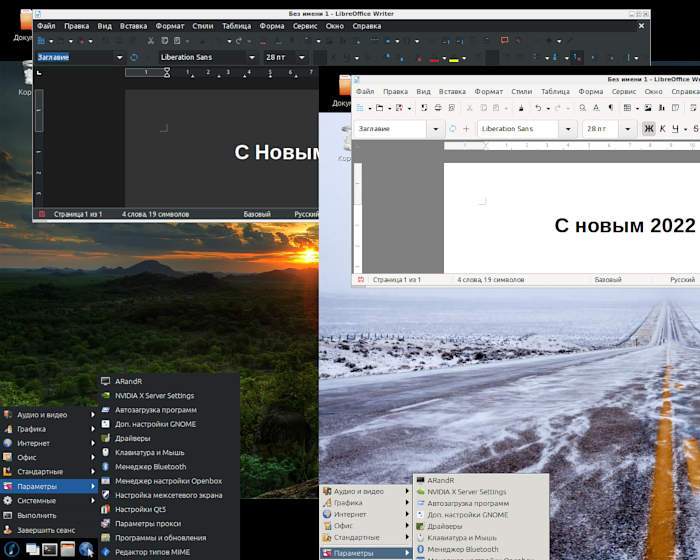Toggle Italic К in light Writer window
Screen dimensions: 700x560
pos(662,129)
